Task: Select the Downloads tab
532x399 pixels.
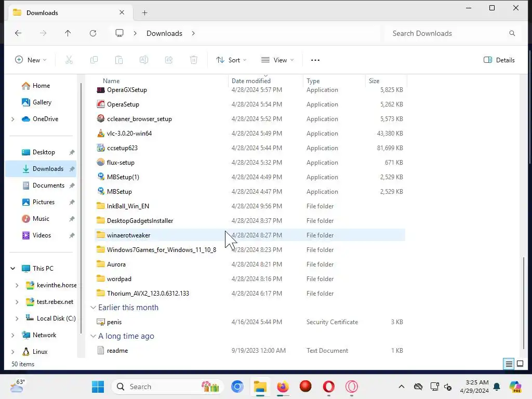Action: tap(70, 13)
